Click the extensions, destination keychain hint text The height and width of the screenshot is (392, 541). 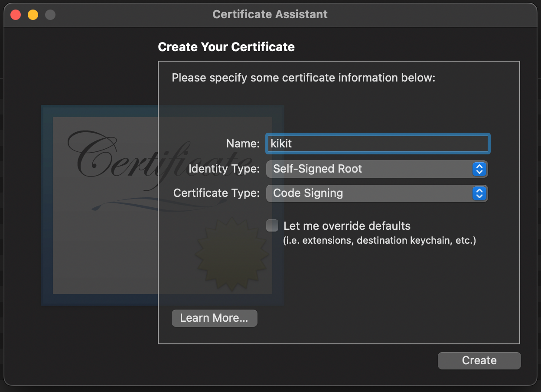[x=380, y=240]
